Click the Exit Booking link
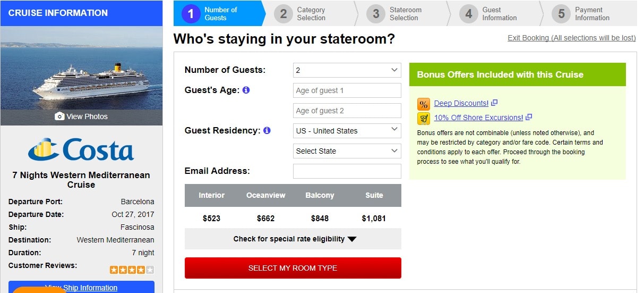This screenshot has width=644, height=293. click(x=572, y=38)
